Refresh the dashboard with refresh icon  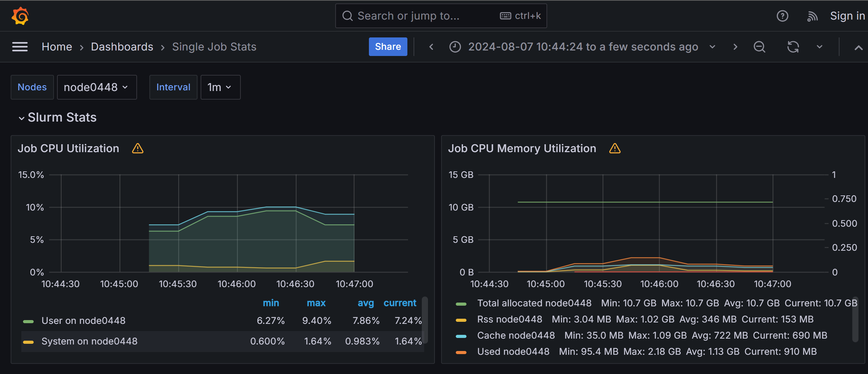pyautogui.click(x=793, y=47)
